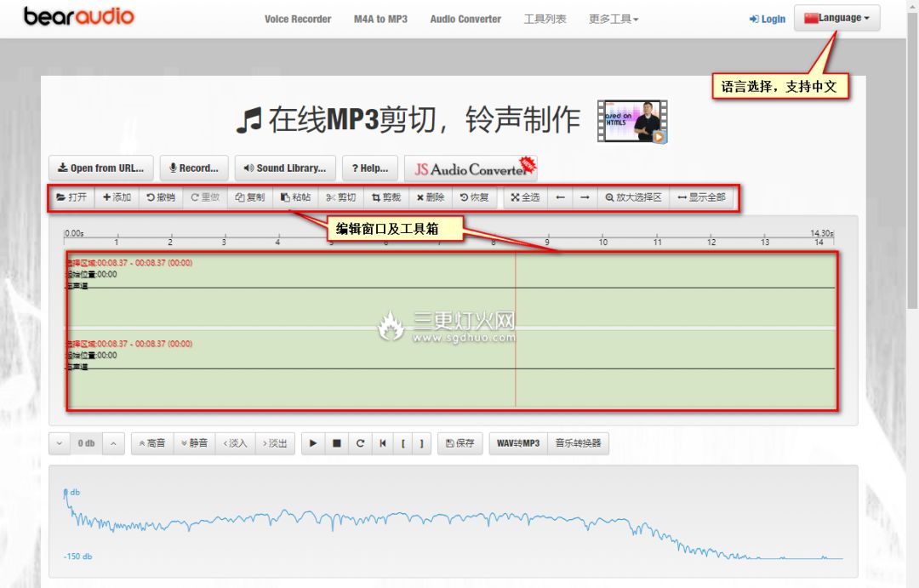Click the Open from URL button

pos(100,168)
